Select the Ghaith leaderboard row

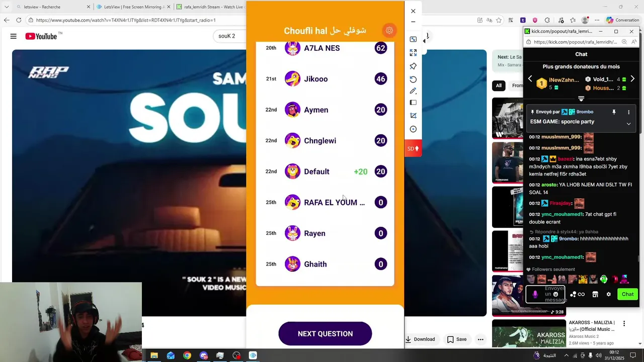[x=325, y=264]
